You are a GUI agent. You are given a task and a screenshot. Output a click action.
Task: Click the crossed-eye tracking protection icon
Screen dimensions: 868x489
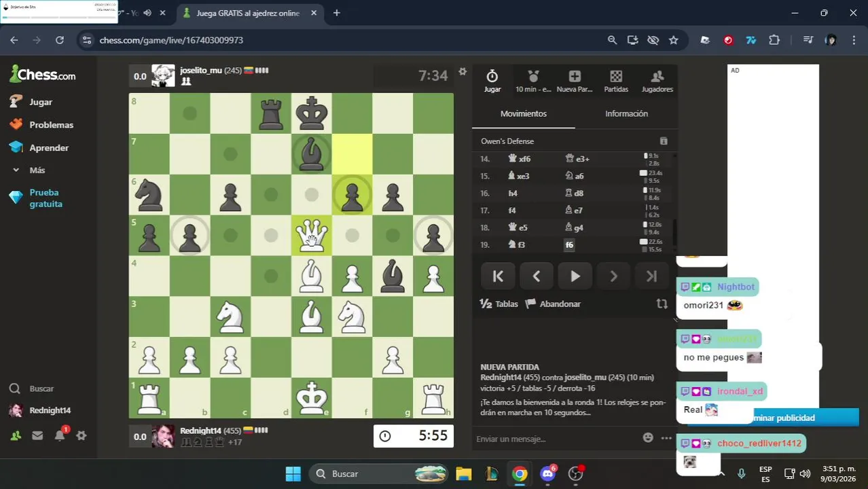[653, 40]
